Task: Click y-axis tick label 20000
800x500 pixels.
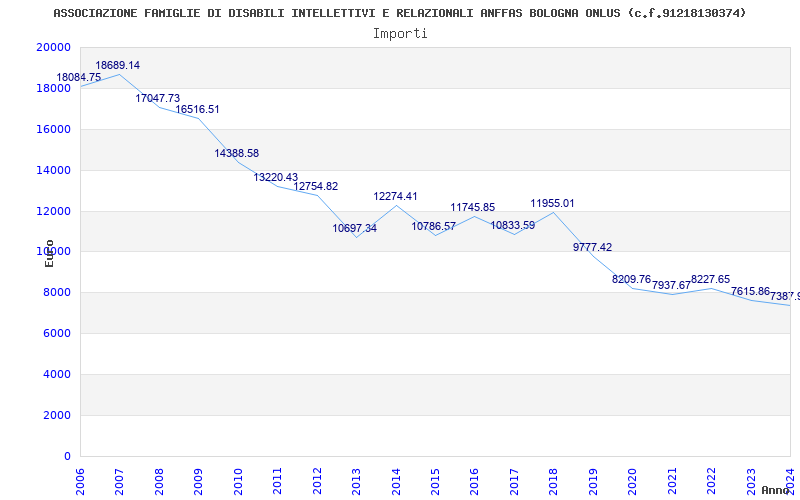Action: [54, 47]
